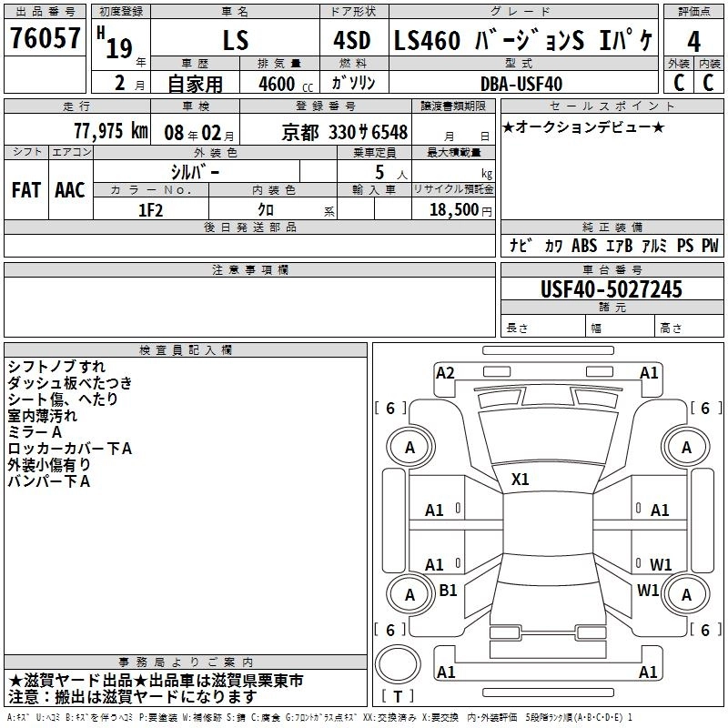Click the bottom-right tire circle marked A

point(685,594)
